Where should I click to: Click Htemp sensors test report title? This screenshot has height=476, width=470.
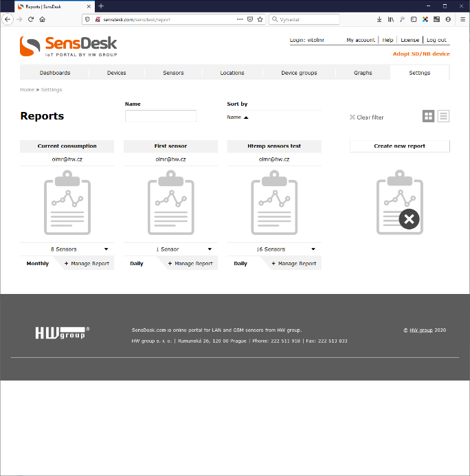274,146
